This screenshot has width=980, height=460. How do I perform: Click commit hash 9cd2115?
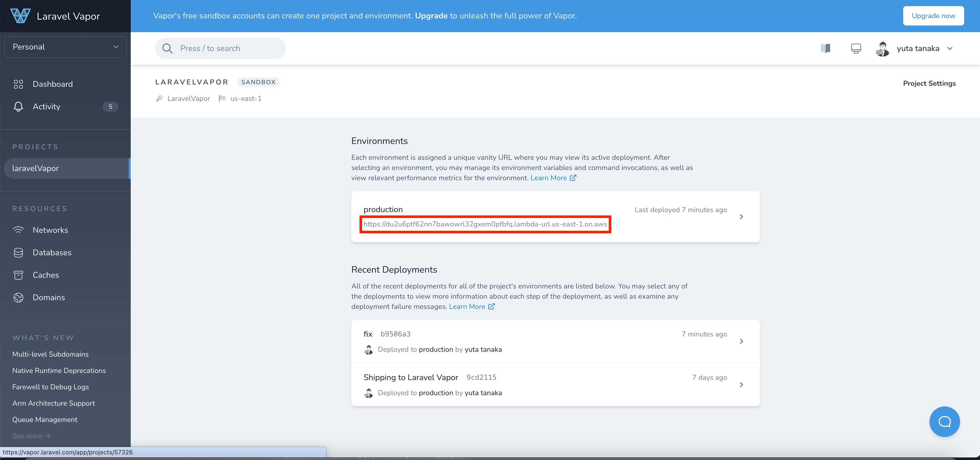pos(481,377)
